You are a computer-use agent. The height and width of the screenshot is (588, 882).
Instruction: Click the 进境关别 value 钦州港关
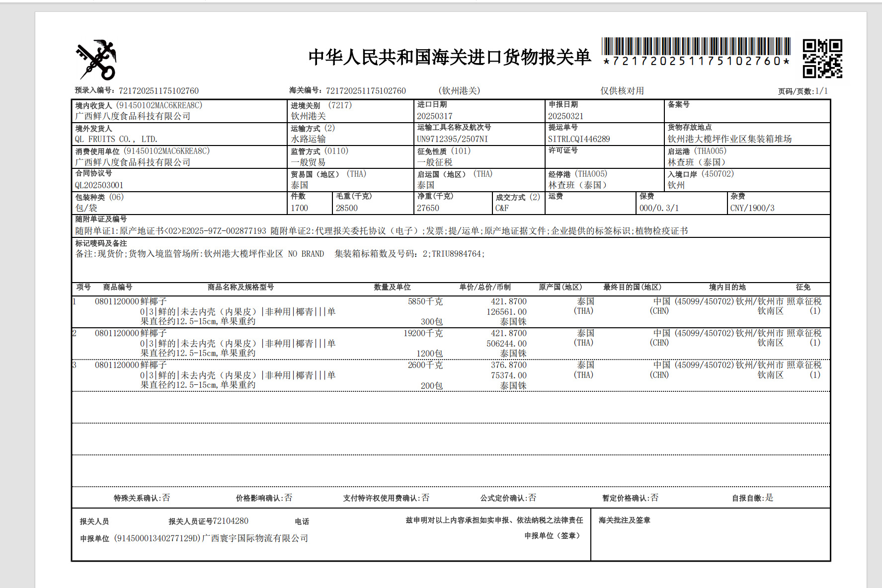(309, 116)
